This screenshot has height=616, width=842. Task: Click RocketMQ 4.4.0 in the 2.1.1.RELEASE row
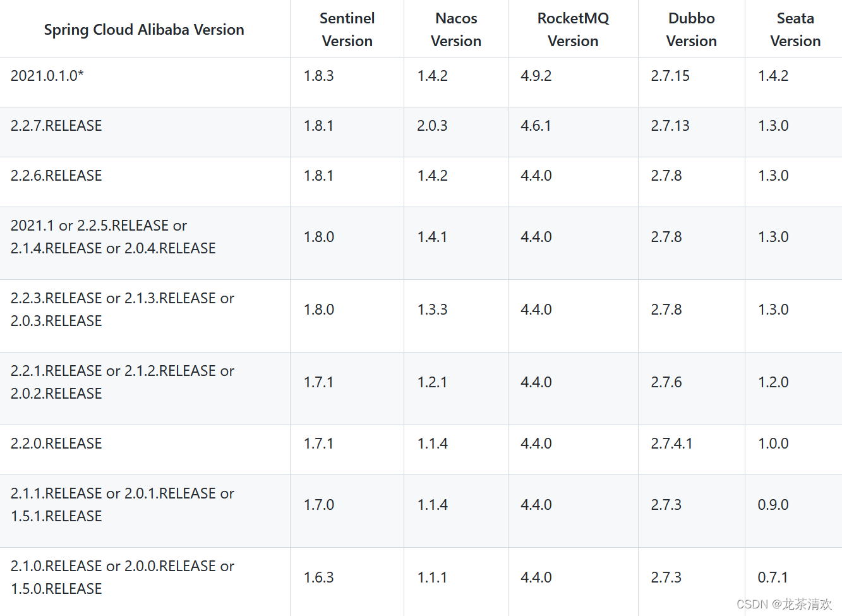click(536, 505)
